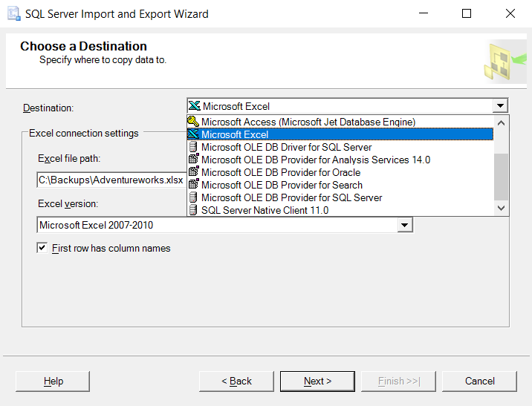Pick OLE DB Provider for Analysis Services 14.0
This screenshot has width=532, height=406.
tap(340, 160)
